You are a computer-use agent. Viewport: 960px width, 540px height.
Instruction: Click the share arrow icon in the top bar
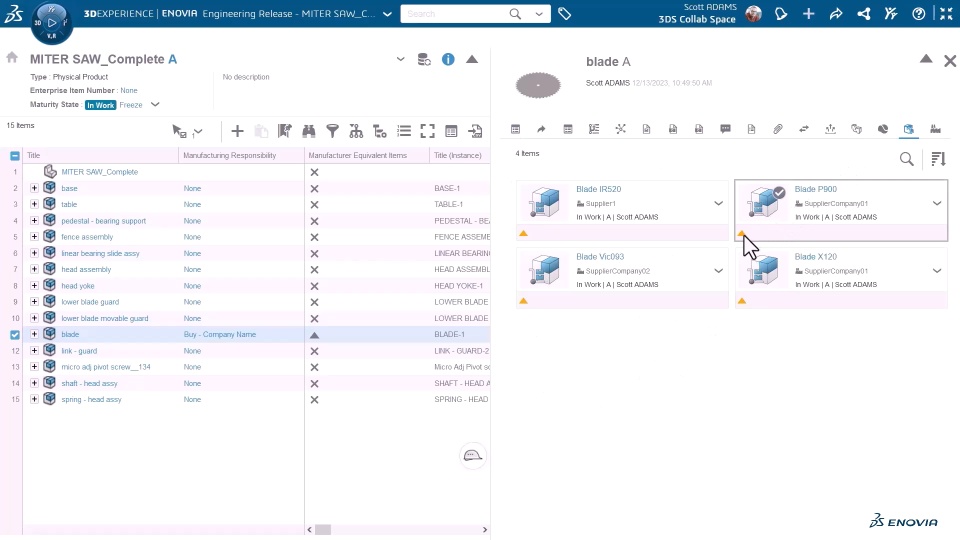click(836, 13)
